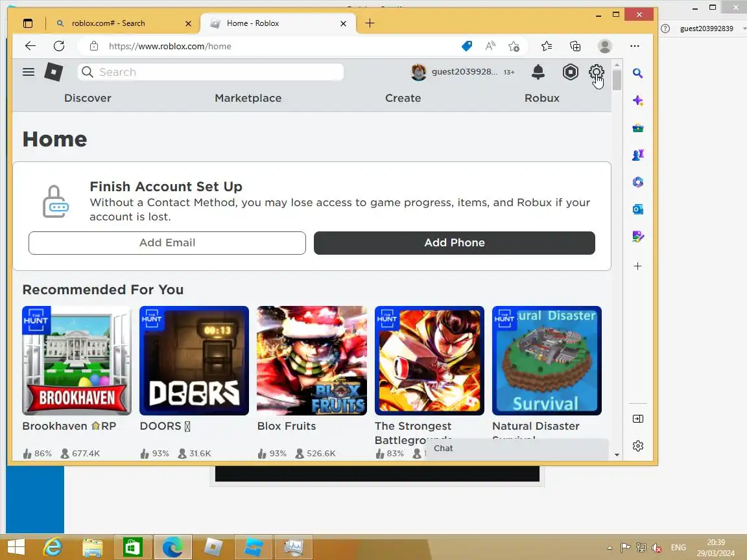
Task: Open Brookhaven RP game title link
Action: 69,426
